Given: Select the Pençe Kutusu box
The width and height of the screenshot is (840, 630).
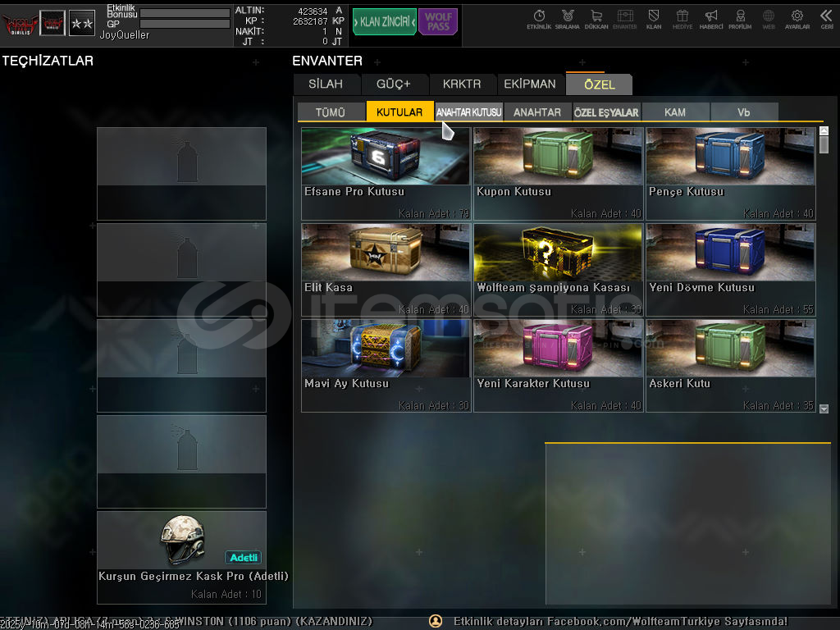Looking at the screenshot, I should (x=731, y=174).
